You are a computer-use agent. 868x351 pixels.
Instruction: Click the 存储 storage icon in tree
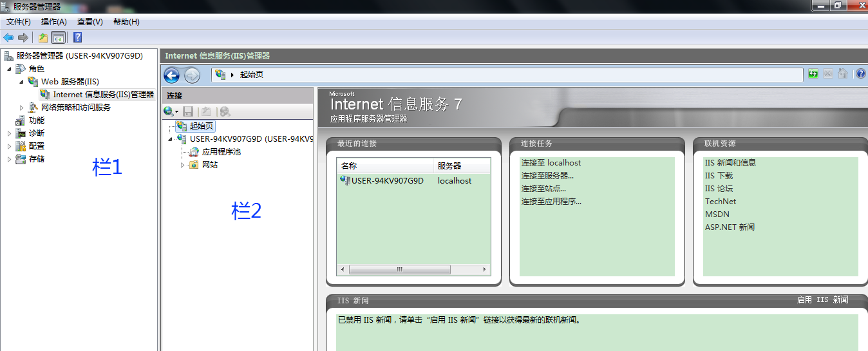[x=21, y=159]
